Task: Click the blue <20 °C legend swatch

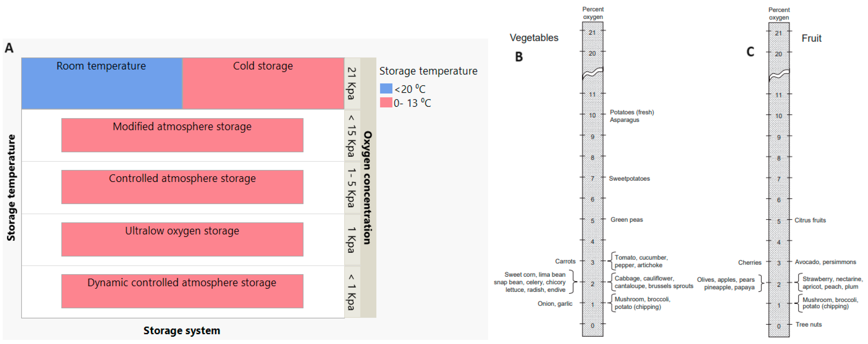Action: pos(386,89)
